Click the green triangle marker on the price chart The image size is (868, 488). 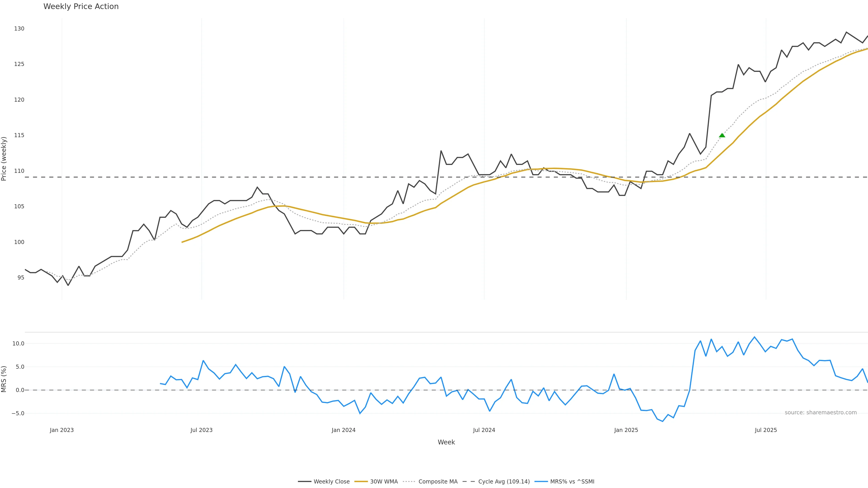point(722,135)
